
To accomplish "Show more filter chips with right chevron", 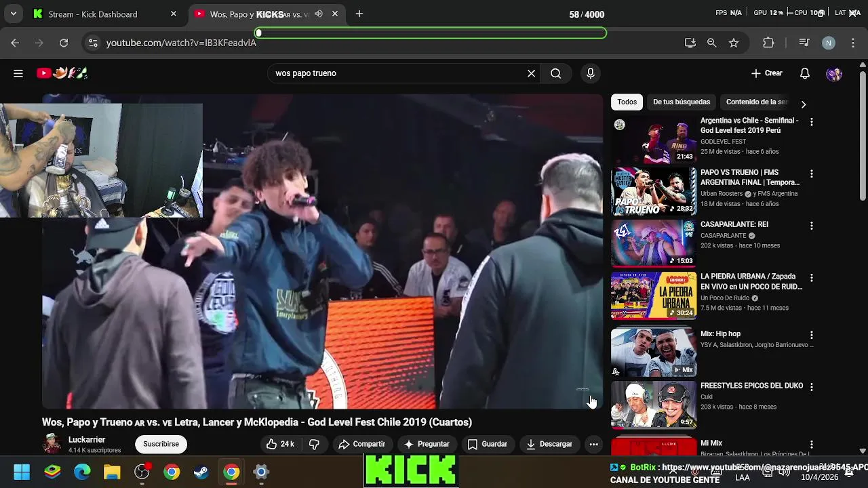I will tap(804, 104).
